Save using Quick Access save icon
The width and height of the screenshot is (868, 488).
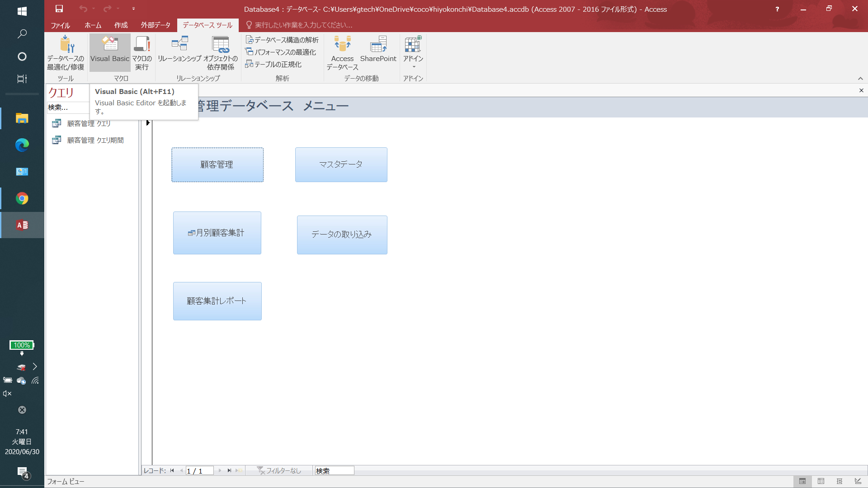[59, 9]
